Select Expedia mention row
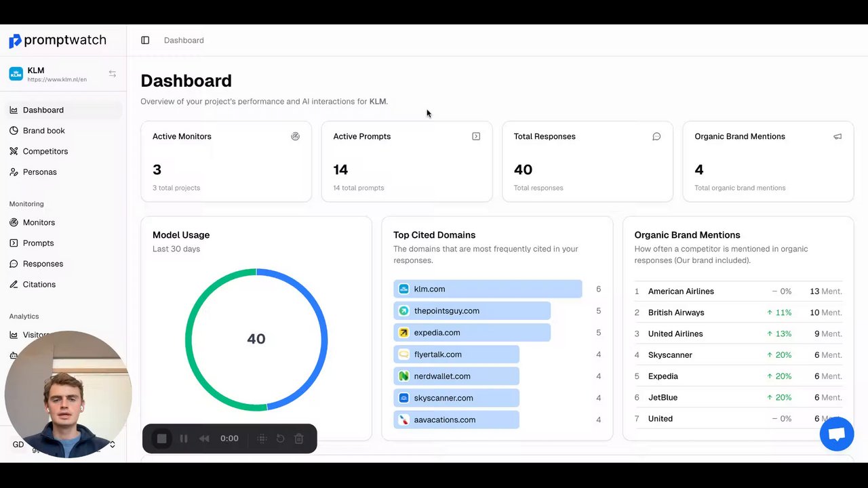 tap(738, 376)
